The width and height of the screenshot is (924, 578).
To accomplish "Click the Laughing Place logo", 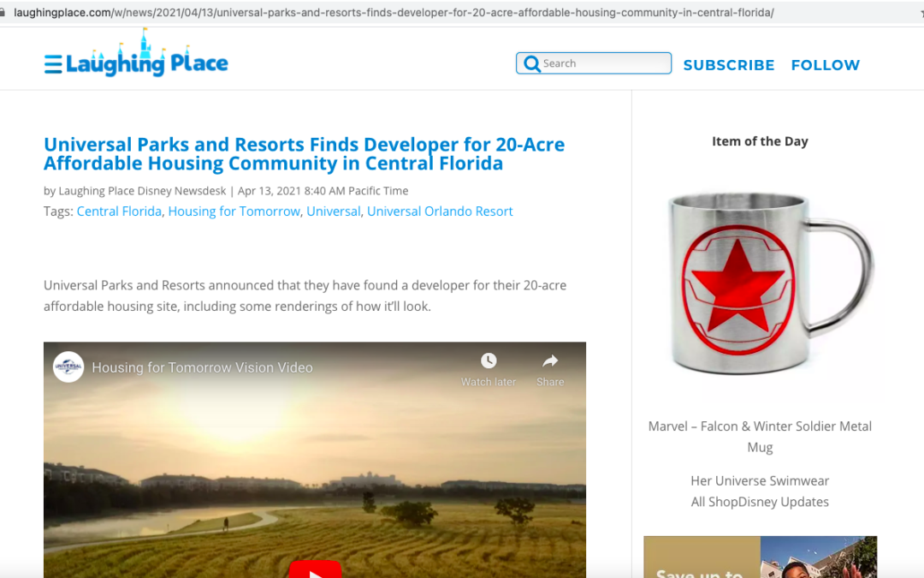I will (x=147, y=54).
